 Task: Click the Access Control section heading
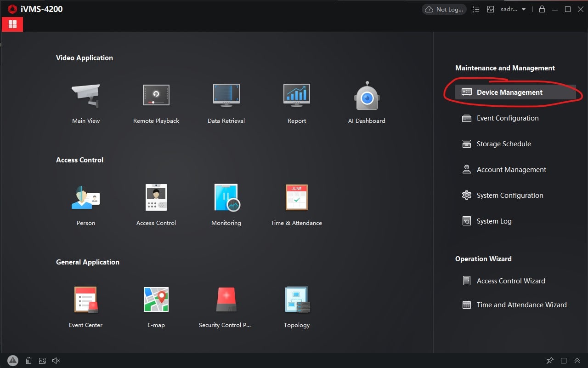(x=79, y=160)
